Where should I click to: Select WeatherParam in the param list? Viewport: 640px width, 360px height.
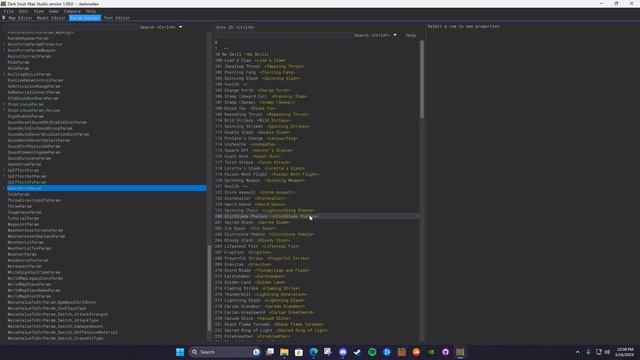[x=22, y=254]
